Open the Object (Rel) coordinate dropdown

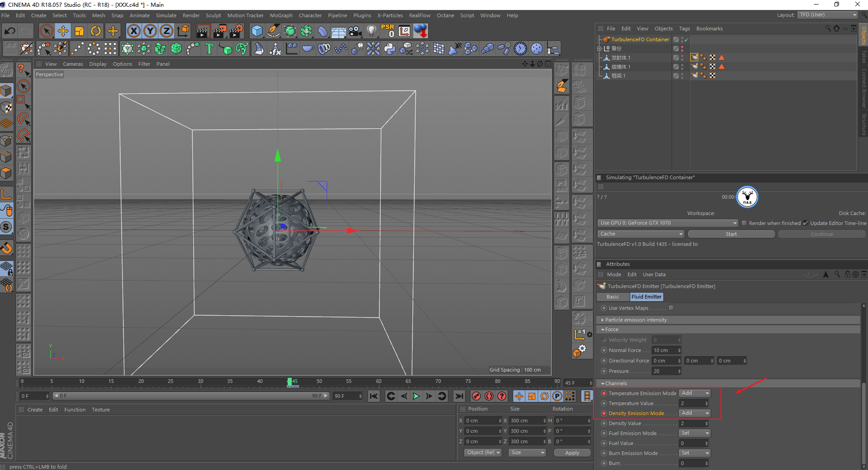483,453
